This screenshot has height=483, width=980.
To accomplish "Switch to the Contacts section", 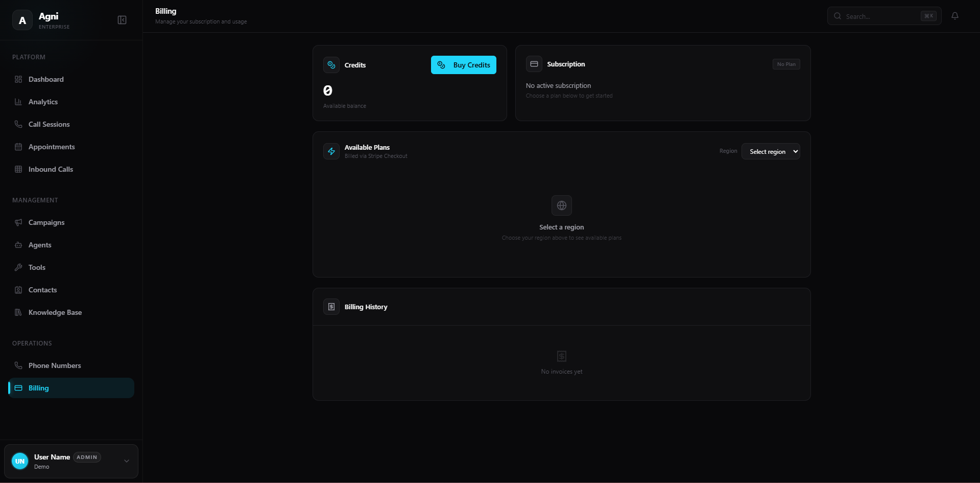I will coord(43,290).
